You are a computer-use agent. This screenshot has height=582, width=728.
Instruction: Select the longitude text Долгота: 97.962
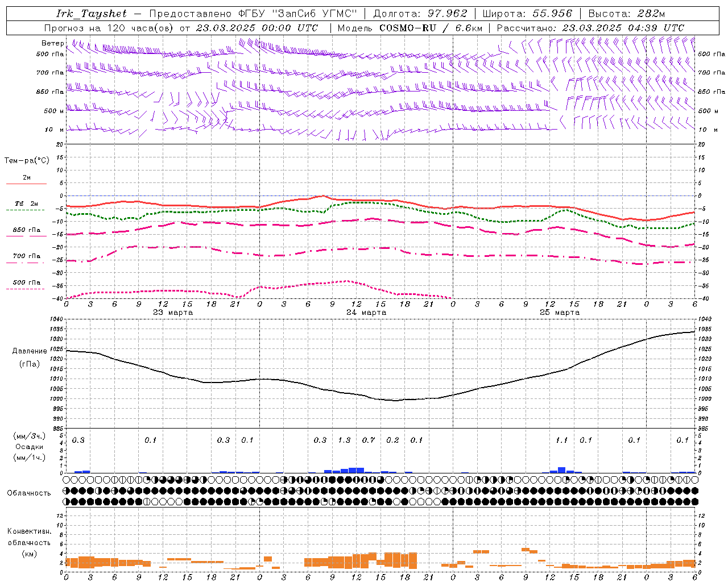pyautogui.click(x=420, y=14)
